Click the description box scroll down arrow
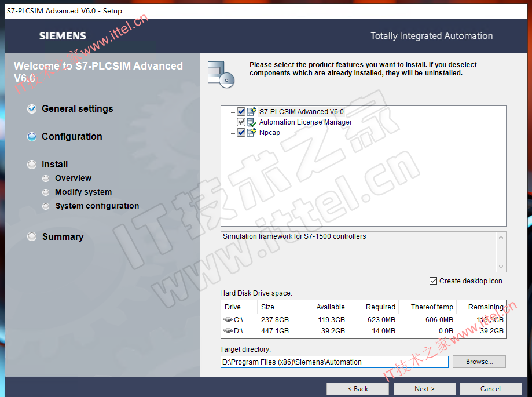 point(501,267)
